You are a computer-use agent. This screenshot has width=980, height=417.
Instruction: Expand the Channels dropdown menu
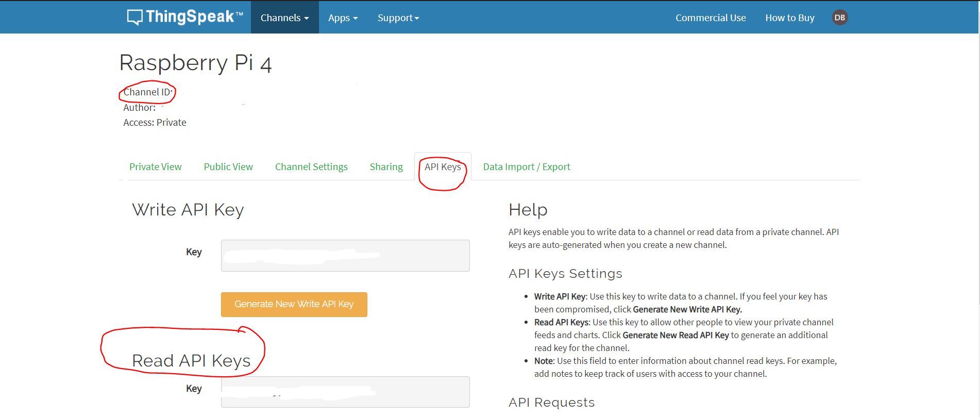point(284,18)
